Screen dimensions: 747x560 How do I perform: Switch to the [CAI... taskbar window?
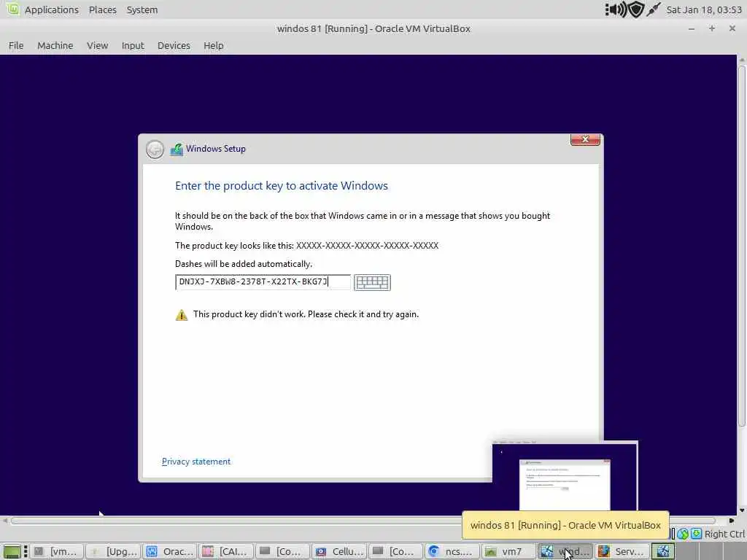click(x=227, y=551)
